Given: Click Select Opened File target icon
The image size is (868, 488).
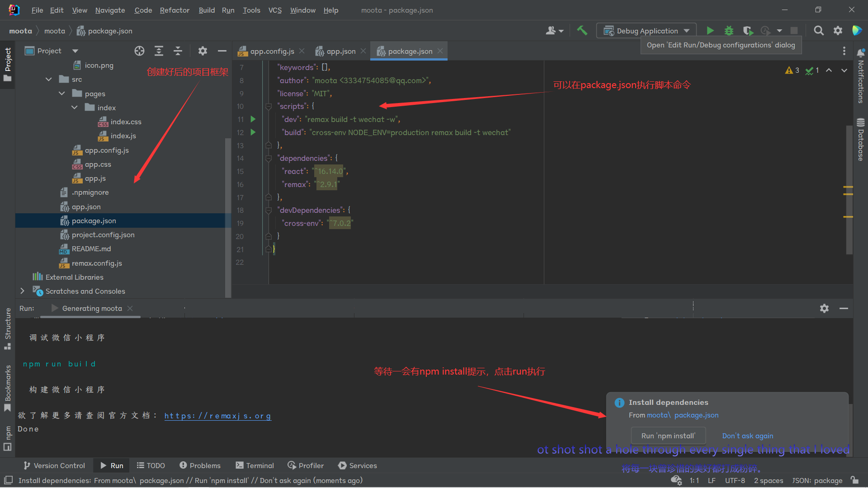Looking at the screenshot, I should pyautogui.click(x=139, y=51).
